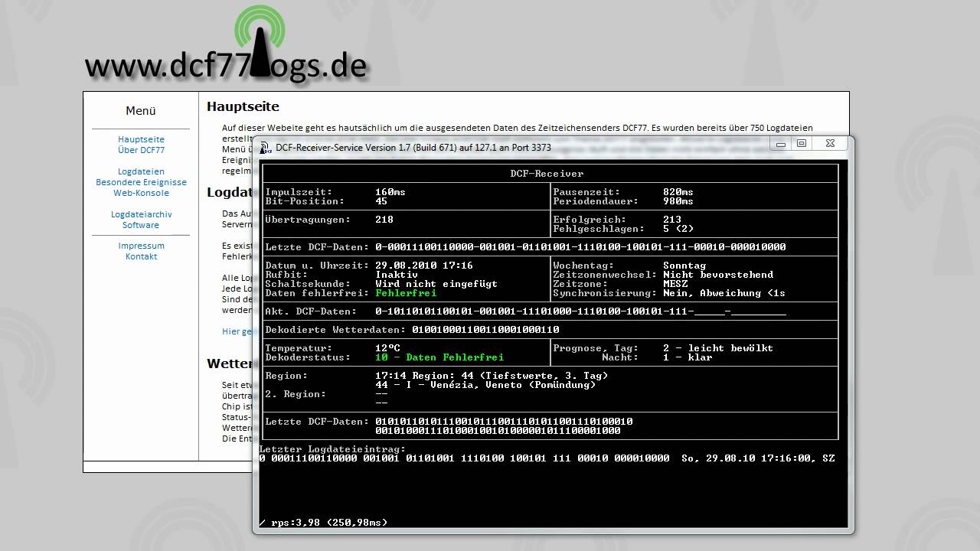Close the DCF-Receiver-Service window

coord(830,144)
